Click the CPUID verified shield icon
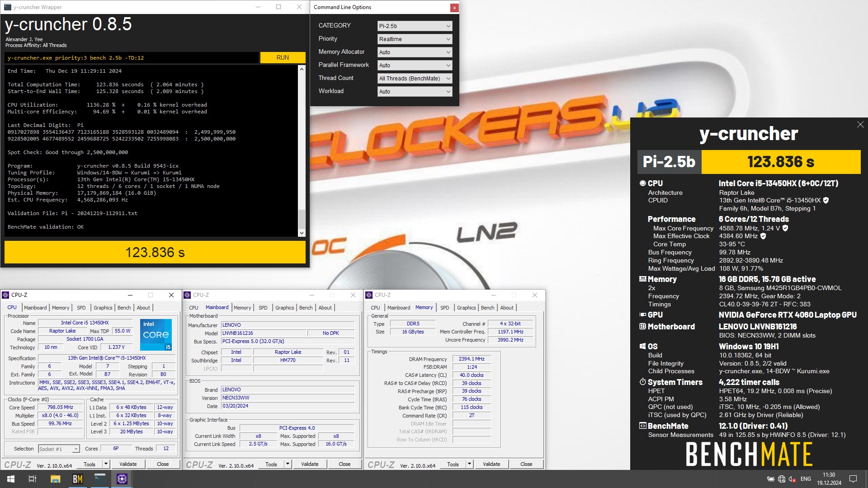The height and width of the screenshot is (488, 868). pyautogui.click(x=826, y=200)
